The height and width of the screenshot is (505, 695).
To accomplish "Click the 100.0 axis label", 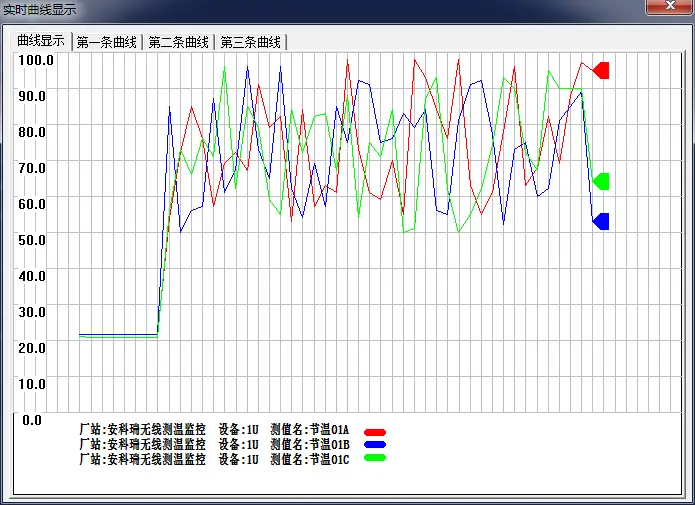I will point(35,60).
